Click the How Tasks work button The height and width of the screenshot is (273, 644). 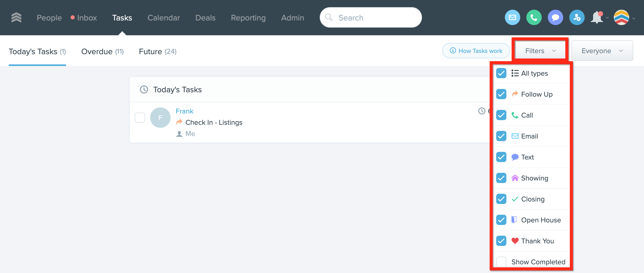[x=476, y=51]
